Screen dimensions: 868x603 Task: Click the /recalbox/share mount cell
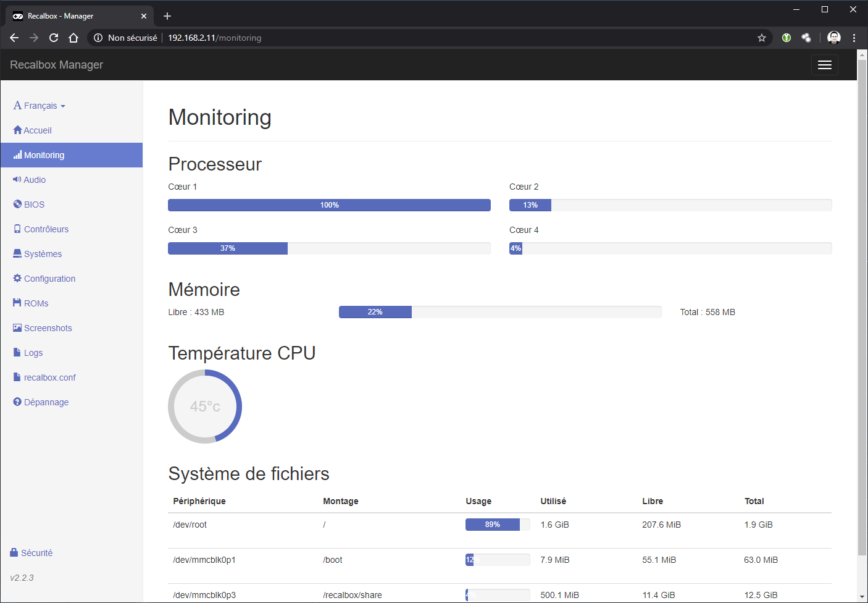pos(353,595)
